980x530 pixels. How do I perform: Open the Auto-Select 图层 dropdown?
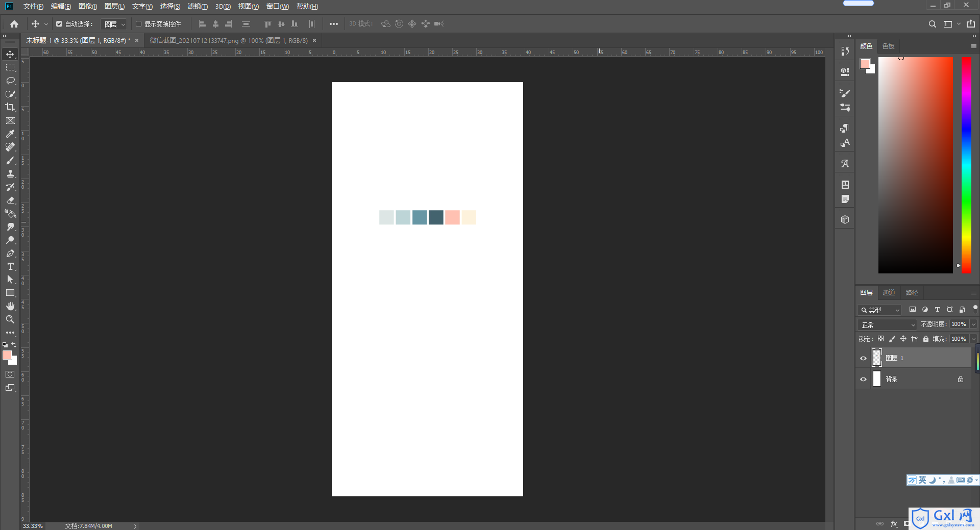click(113, 24)
